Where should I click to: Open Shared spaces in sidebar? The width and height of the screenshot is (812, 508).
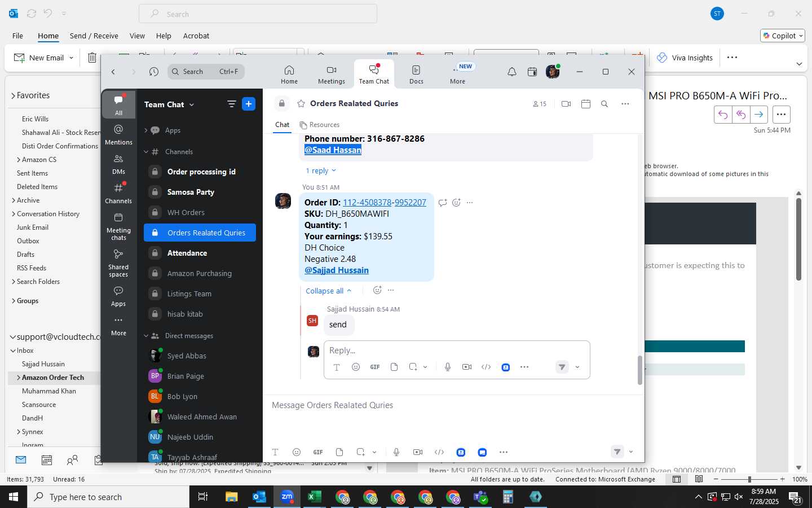[118, 264]
